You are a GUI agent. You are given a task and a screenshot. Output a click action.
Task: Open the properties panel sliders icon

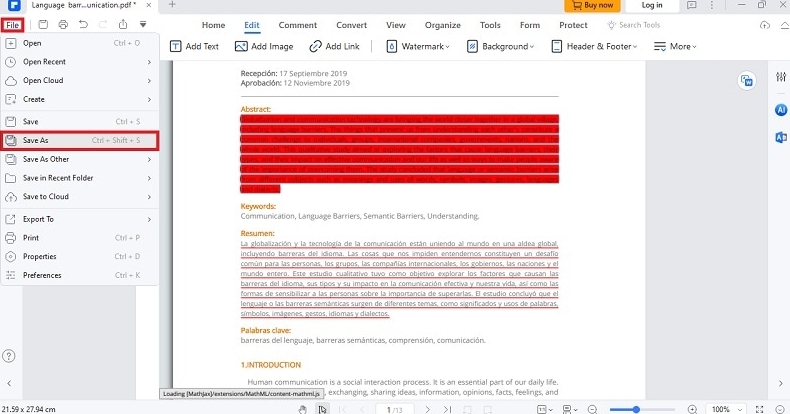(x=781, y=78)
